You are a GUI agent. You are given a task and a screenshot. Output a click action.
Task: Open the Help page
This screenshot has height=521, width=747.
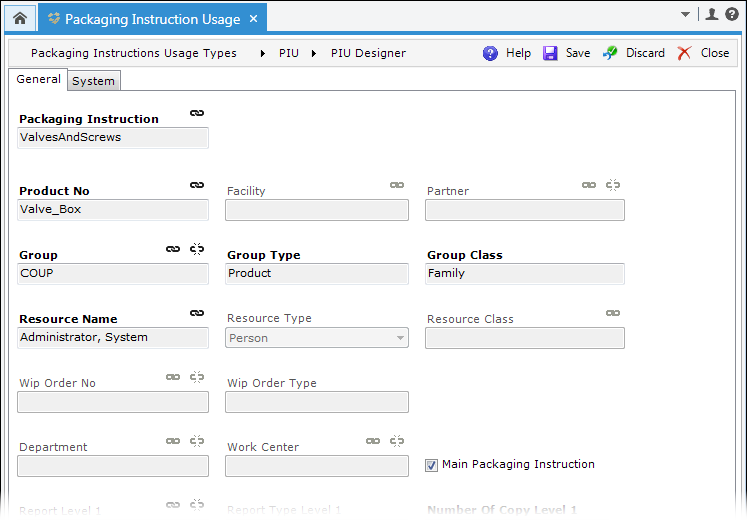click(507, 53)
